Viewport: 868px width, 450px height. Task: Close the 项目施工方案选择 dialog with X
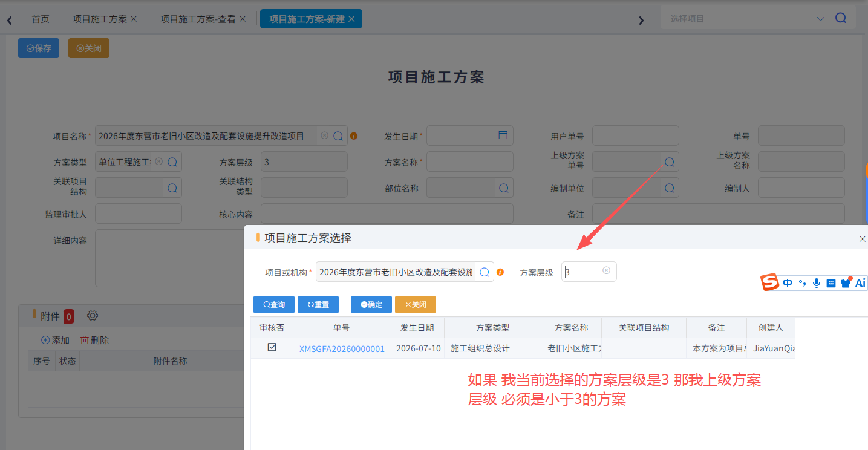(x=863, y=239)
